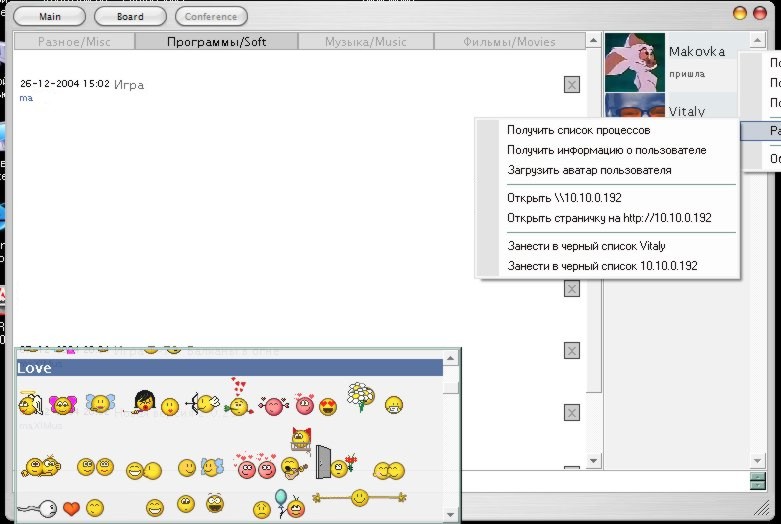Screen dimensions: 781x524
Task: Open the Main section
Action: [x=47, y=16]
